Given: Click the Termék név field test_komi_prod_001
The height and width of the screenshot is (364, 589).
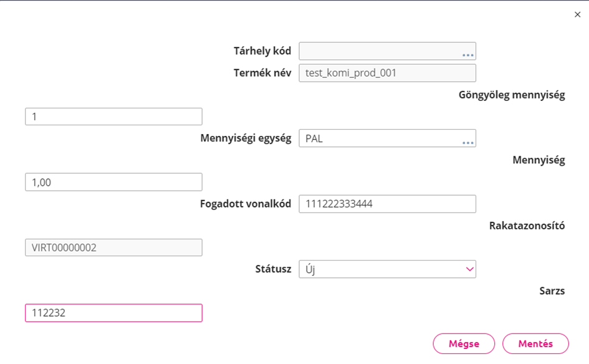Looking at the screenshot, I should pos(387,73).
